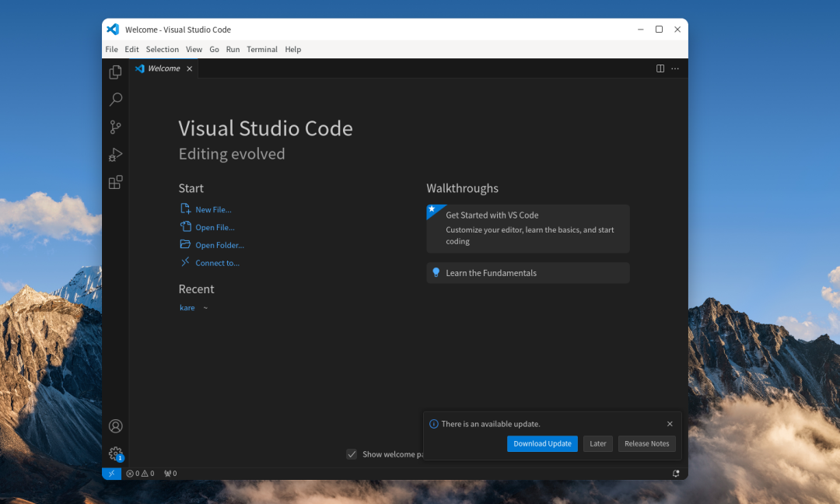Toggle the Show welcome page checkbox
The height and width of the screenshot is (504, 840).
[352, 454]
